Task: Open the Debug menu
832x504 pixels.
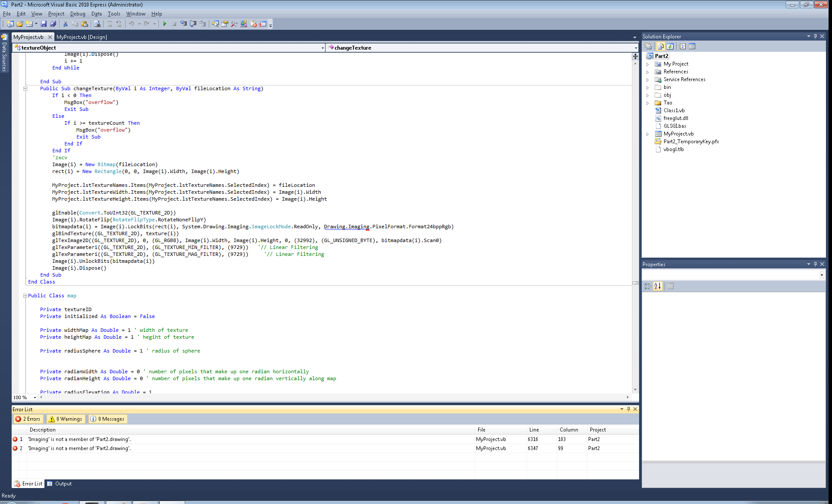Action: tap(78, 14)
